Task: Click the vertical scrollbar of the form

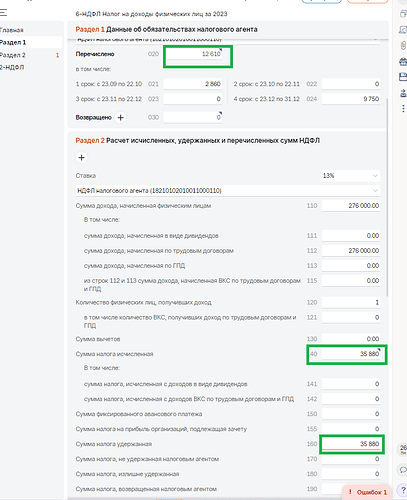Action: coord(387,197)
